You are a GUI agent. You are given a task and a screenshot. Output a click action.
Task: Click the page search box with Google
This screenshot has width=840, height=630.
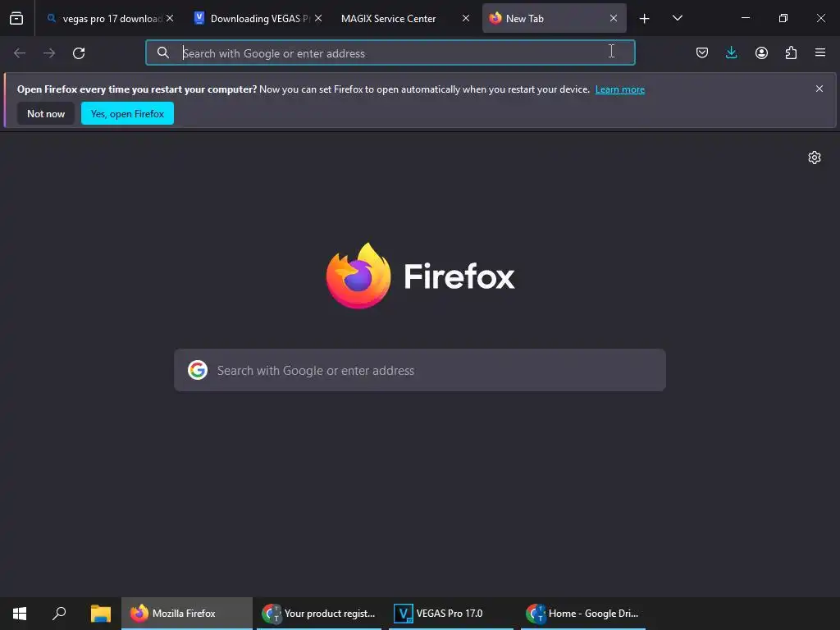[420, 370]
